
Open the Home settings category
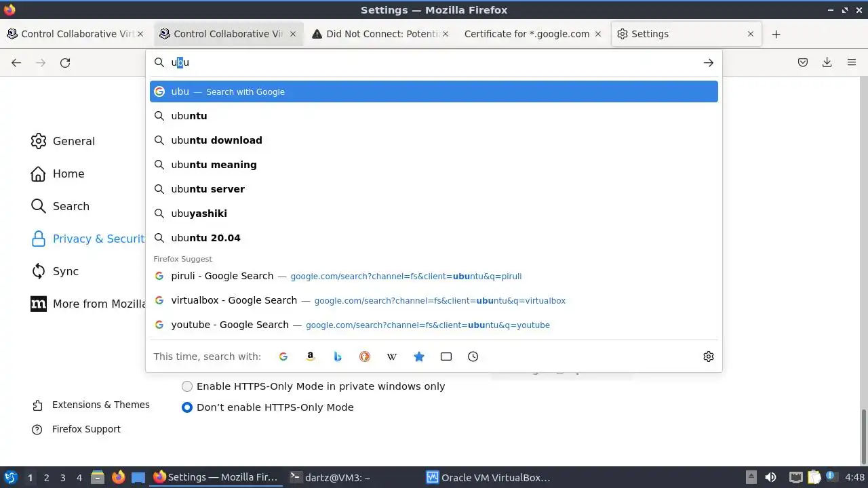point(58,174)
